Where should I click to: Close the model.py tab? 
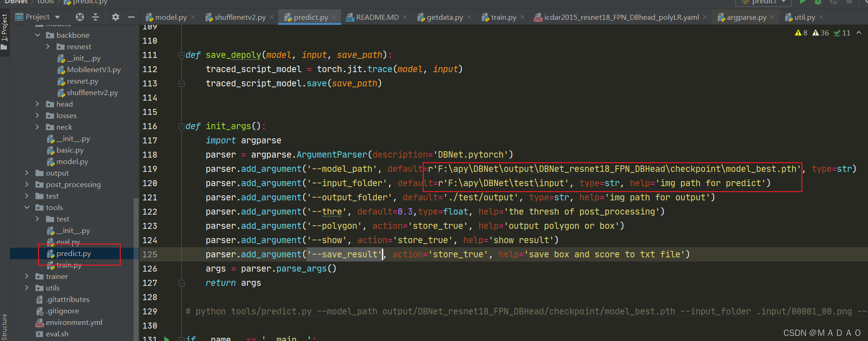[x=193, y=17]
